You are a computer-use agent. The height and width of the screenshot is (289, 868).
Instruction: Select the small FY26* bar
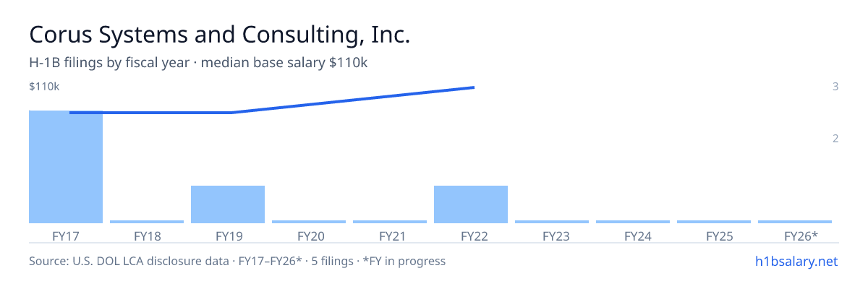point(795,222)
